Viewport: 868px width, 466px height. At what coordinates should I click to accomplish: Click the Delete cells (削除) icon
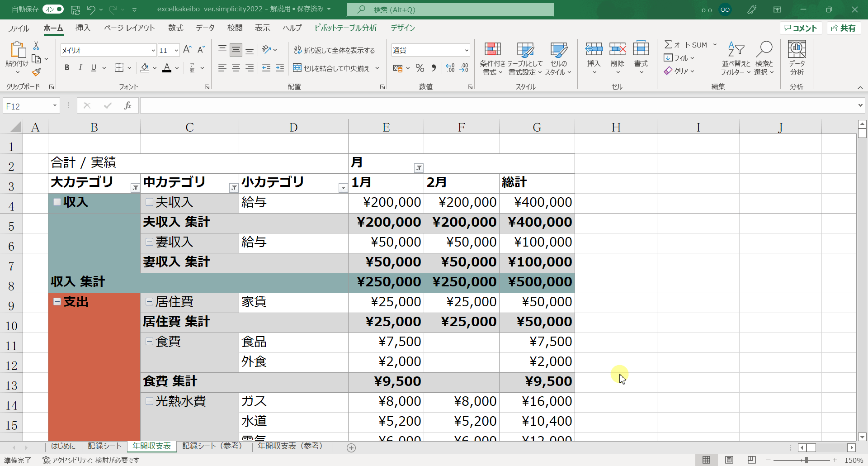tap(618, 49)
